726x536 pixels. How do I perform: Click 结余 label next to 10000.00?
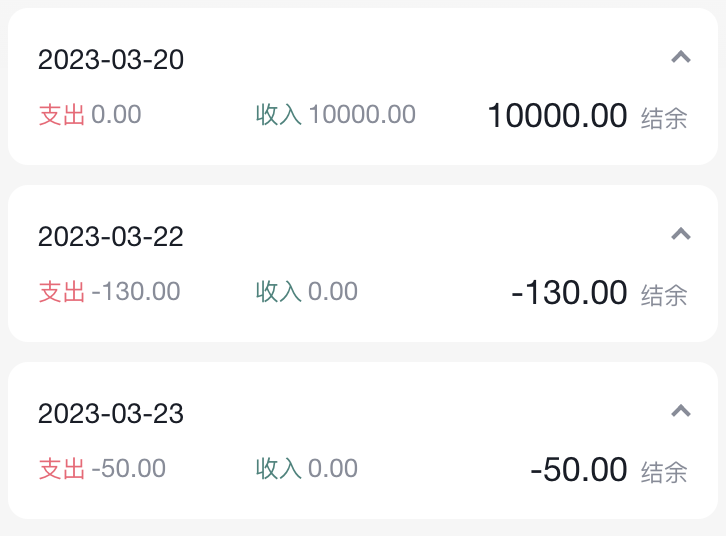coord(664,119)
